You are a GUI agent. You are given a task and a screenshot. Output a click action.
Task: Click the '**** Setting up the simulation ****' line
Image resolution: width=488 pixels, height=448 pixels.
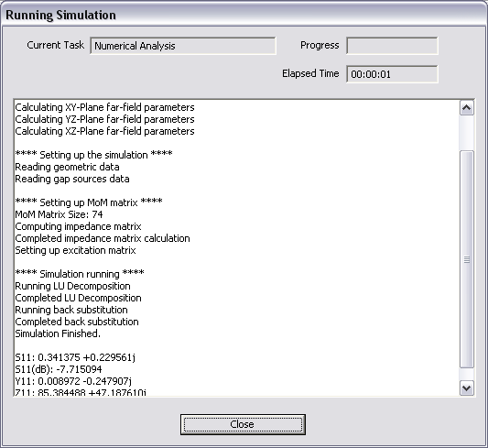93,155
